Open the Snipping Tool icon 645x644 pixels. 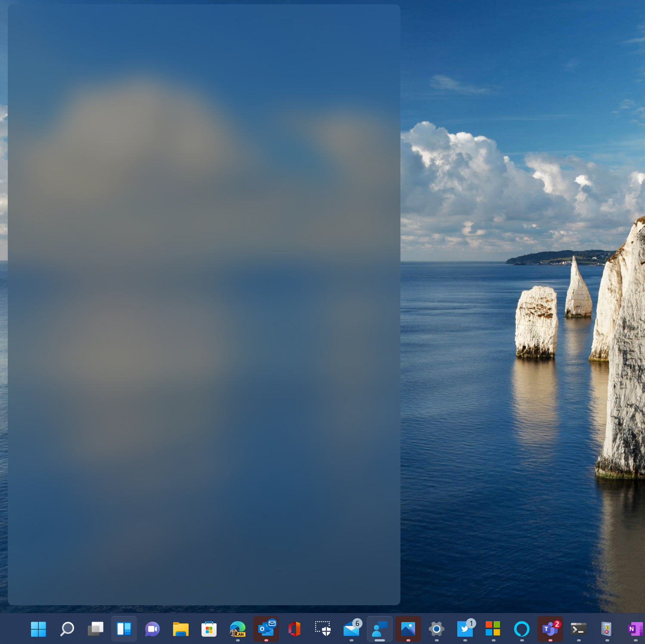click(x=323, y=629)
